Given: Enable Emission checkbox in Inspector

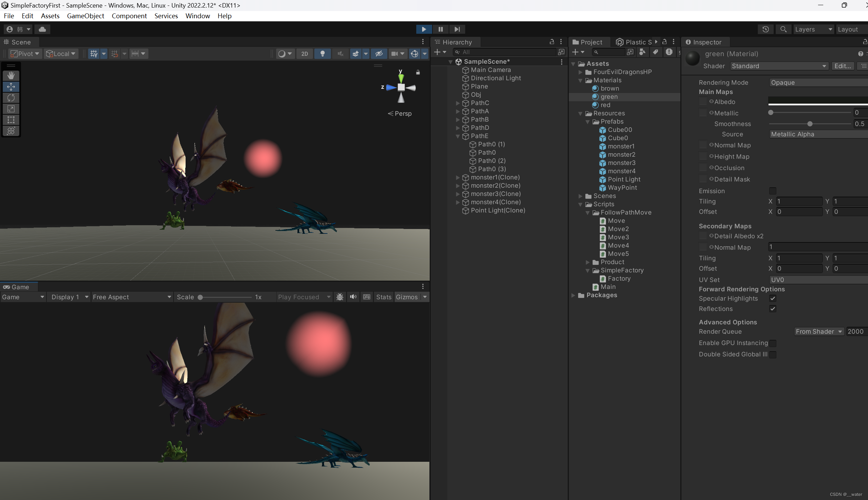Looking at the screenshot, I should pyautogui.click(x=773, y=190).
